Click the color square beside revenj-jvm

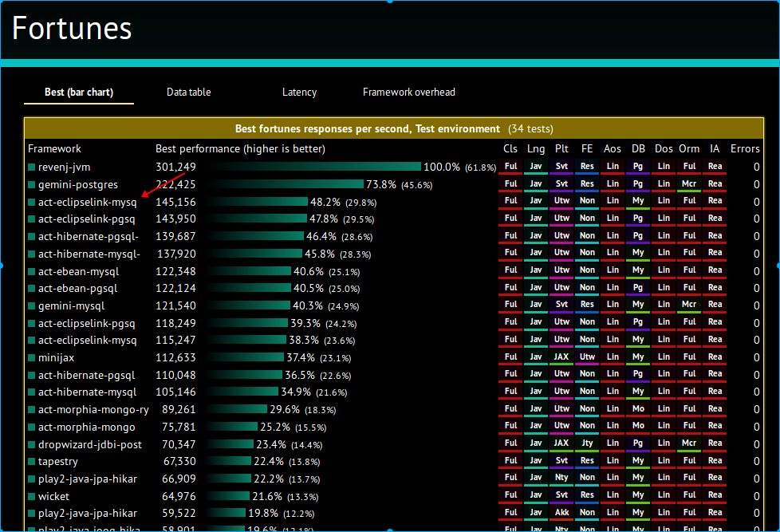(31, 167)
